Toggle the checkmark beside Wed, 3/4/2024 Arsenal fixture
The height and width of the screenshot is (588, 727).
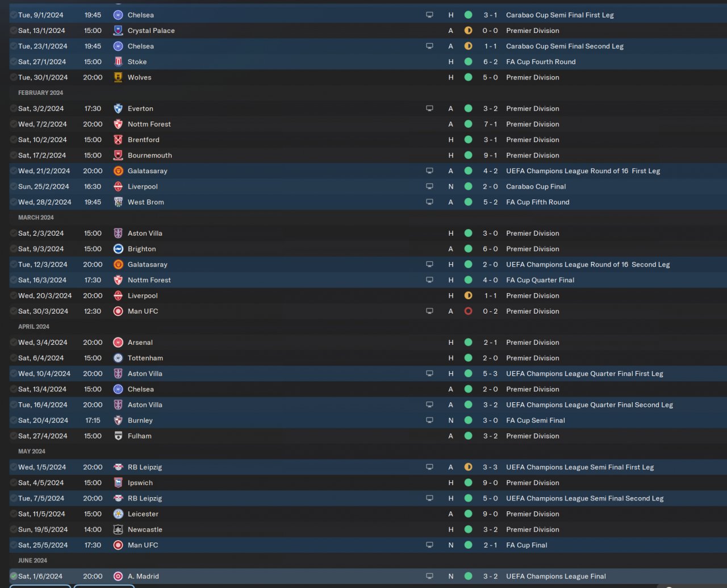pos(14,343)
